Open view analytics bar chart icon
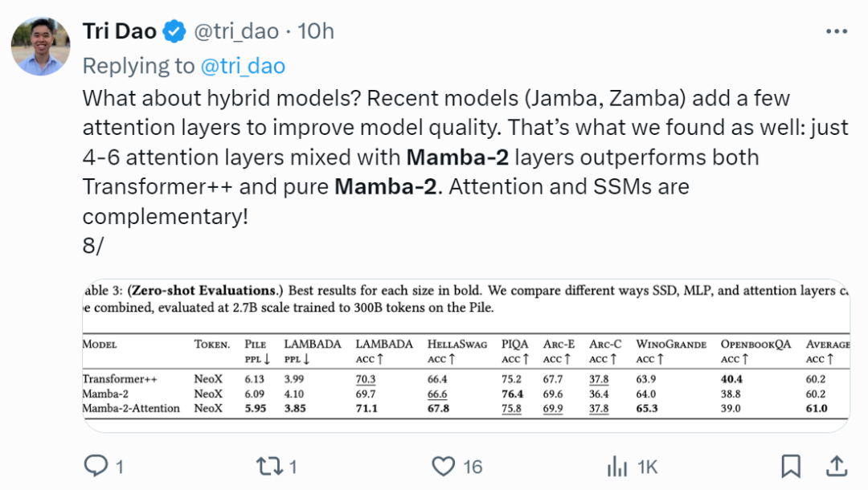 [x=617, y=466]
